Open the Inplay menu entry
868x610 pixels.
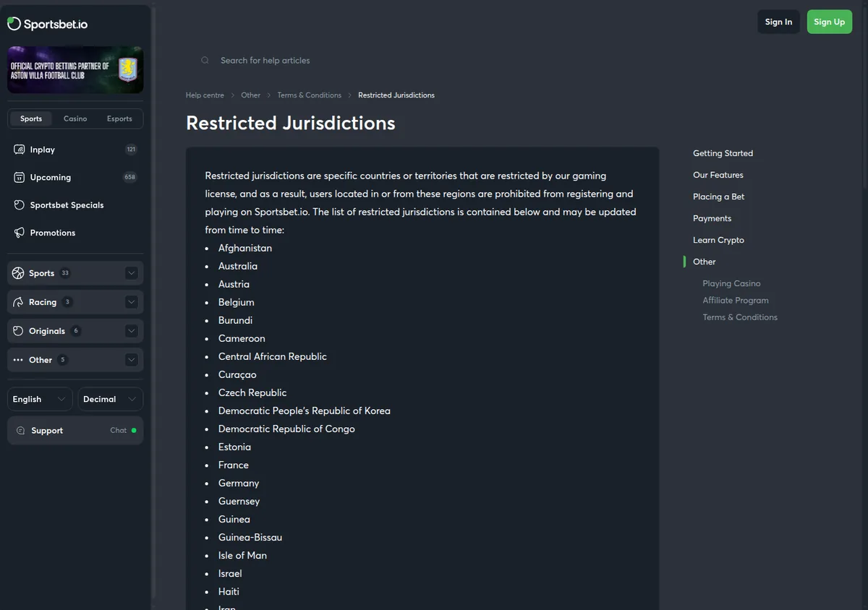click(75, 150)
